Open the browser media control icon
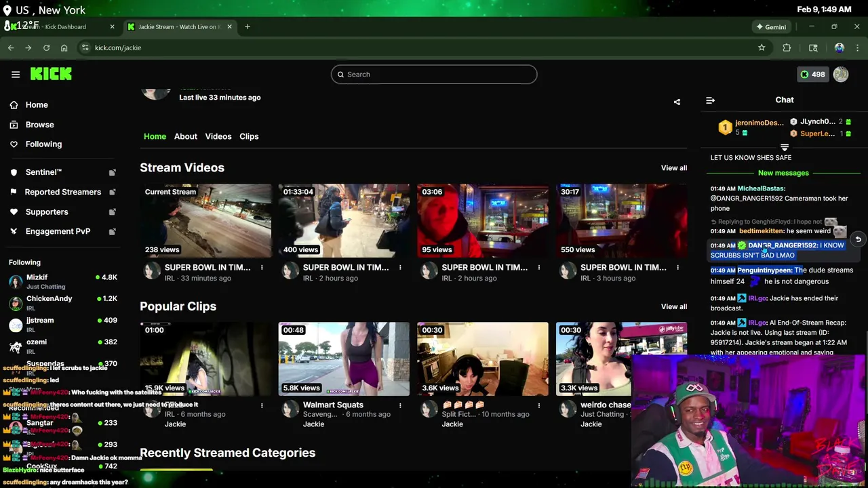The width and height of the screenshot is (868, 488). coord(813,47)
